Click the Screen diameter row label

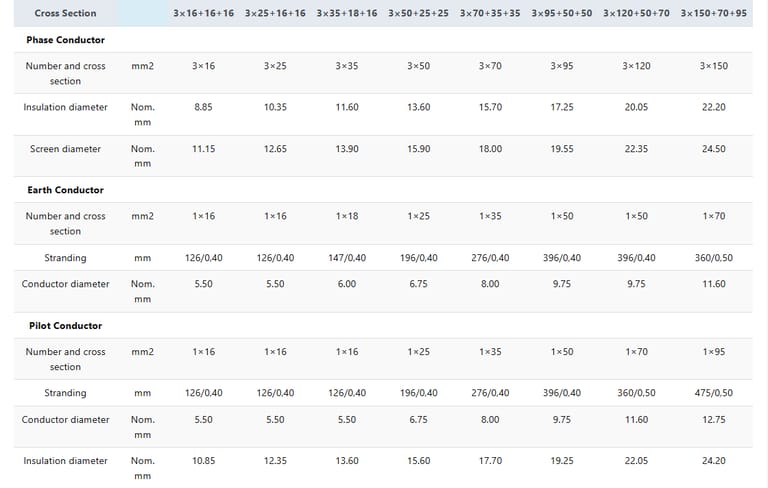[65, 149]
